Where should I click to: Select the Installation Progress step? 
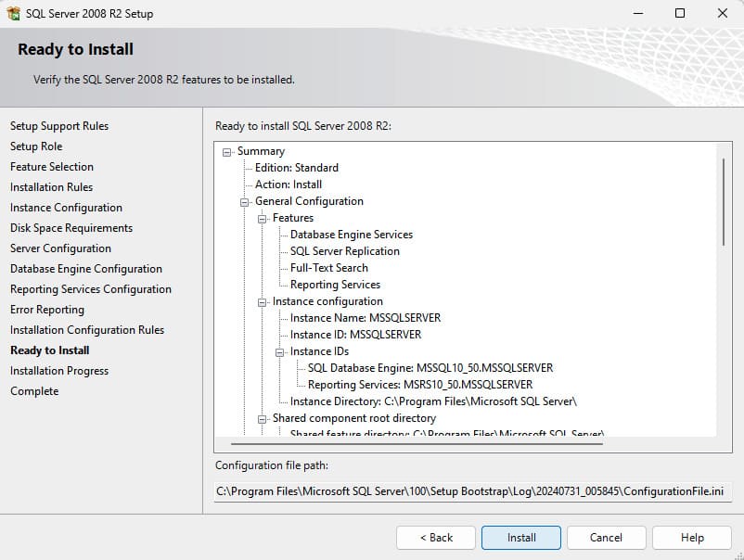coord(59,371)
